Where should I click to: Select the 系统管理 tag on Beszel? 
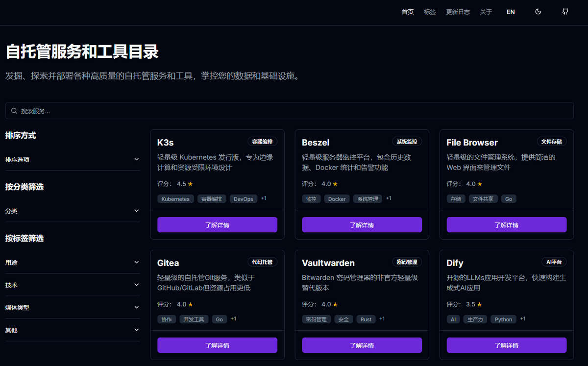(367, 199)
